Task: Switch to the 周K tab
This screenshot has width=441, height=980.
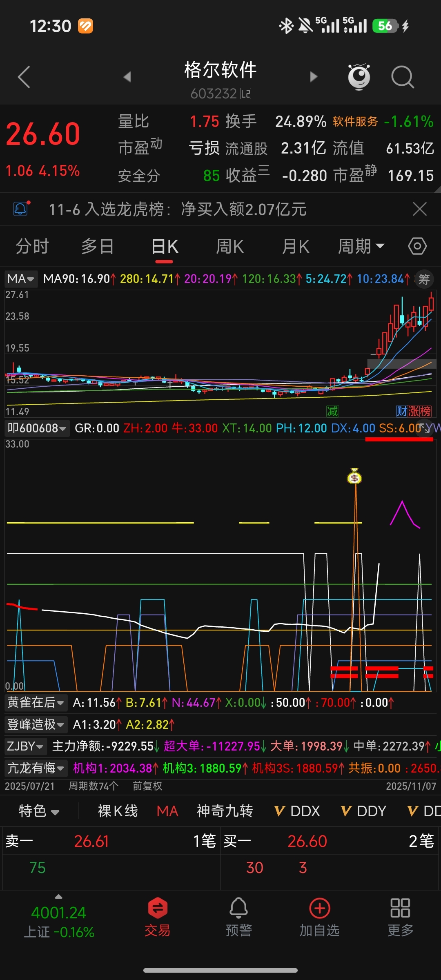Action: (229, 246)
